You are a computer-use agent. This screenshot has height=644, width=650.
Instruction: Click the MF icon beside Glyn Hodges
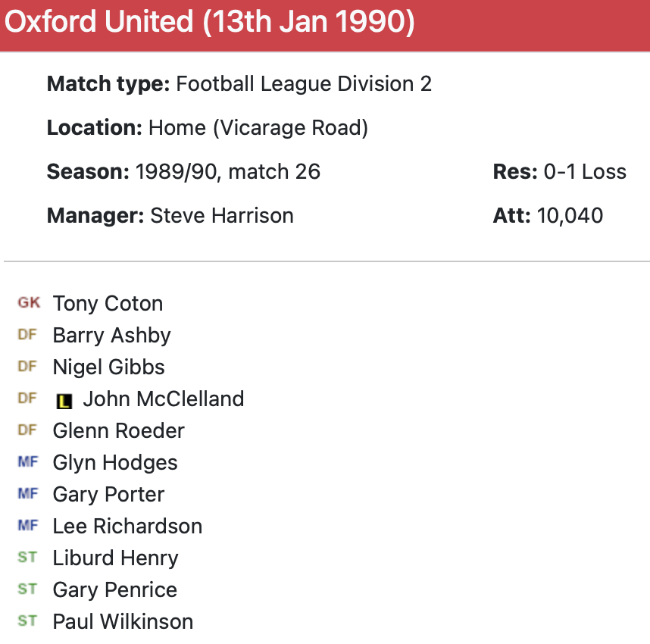point(27,462)
